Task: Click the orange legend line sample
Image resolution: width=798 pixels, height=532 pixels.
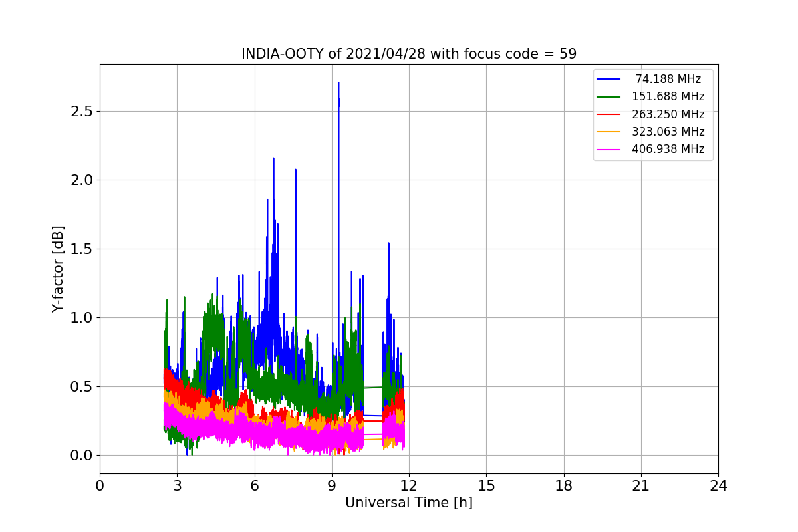Action: pos(609,132)
